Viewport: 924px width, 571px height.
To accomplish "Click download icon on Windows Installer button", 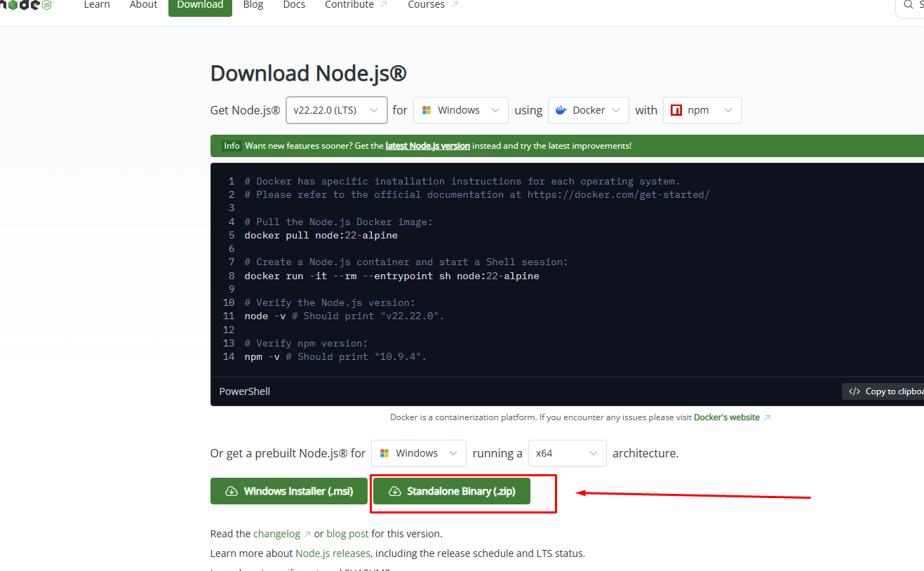I will click(x=232, y=492).
